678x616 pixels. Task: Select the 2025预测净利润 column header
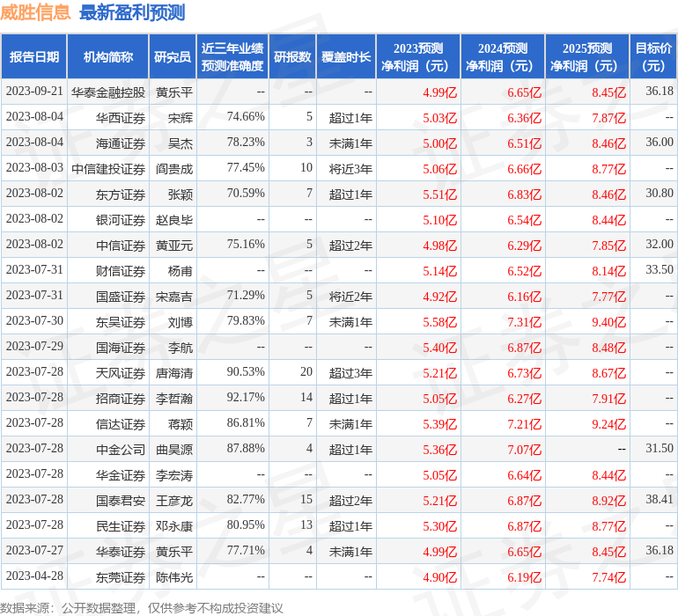click(587, 56)
